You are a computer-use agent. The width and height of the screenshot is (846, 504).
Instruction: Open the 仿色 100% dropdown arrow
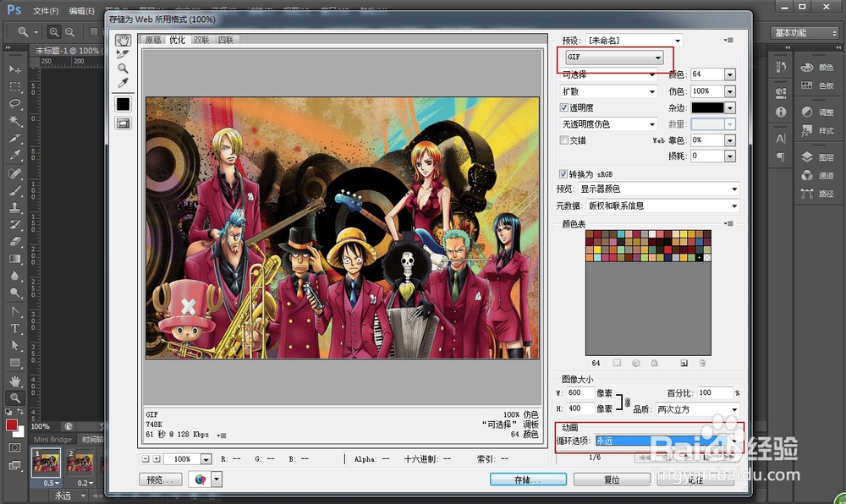tap(730, 91)
